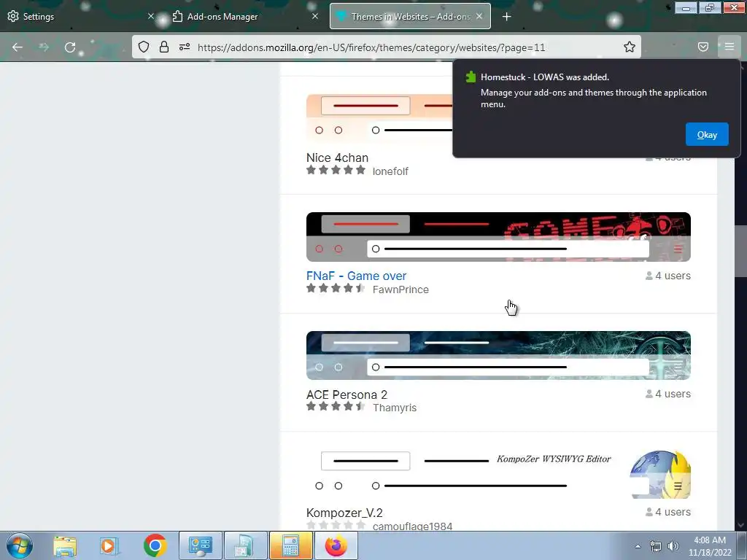
Task: Open the Firefox application menu
Action: click(729, 47)
